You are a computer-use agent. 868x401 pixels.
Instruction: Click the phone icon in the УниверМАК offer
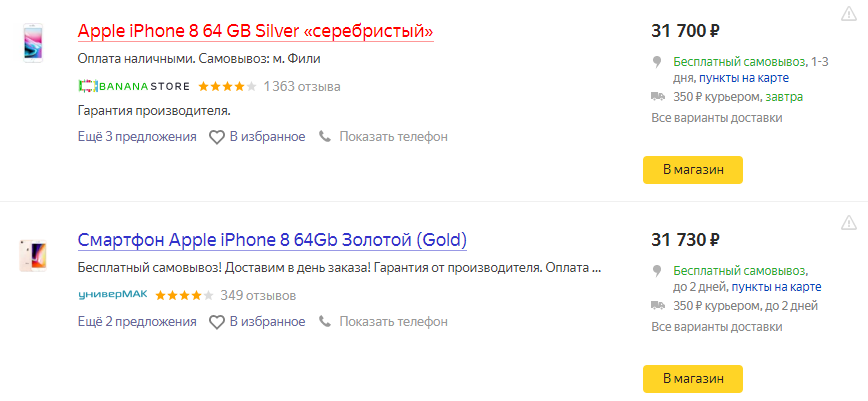325,321
